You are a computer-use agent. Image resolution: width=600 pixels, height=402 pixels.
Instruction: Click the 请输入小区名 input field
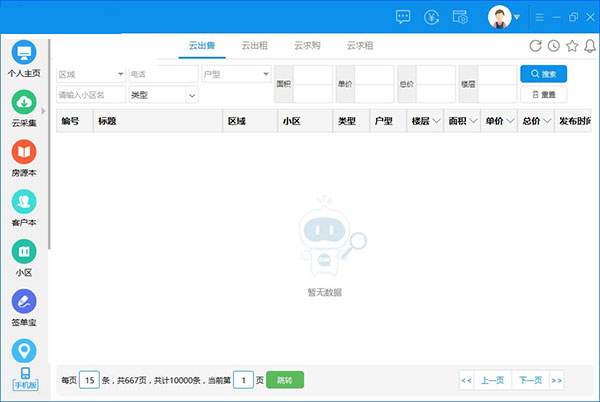pos(91,95)
